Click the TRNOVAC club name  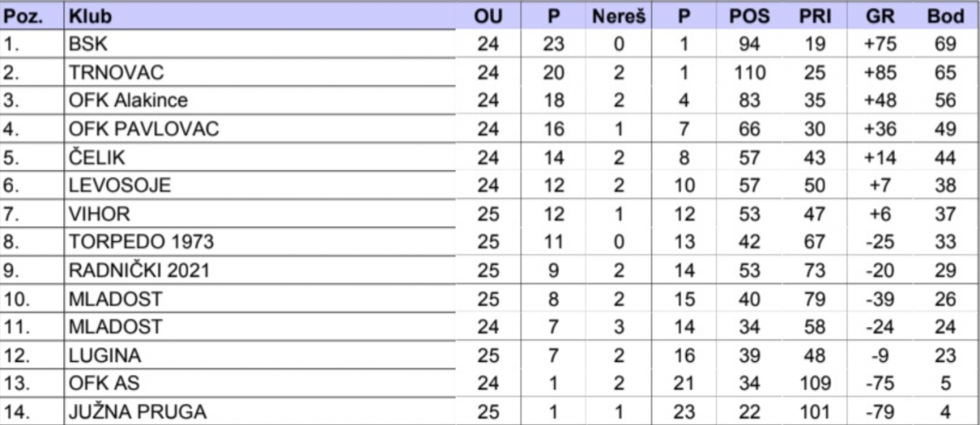[x=117, y=72]
